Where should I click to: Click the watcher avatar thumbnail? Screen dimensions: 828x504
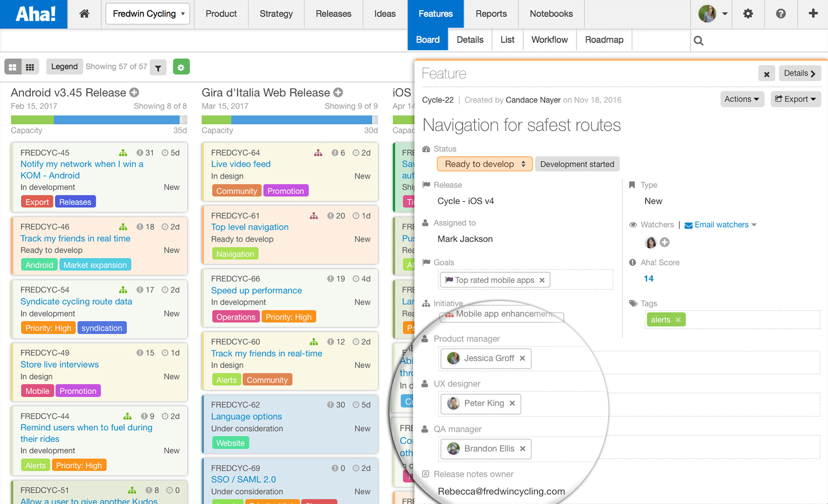point(651,242)
